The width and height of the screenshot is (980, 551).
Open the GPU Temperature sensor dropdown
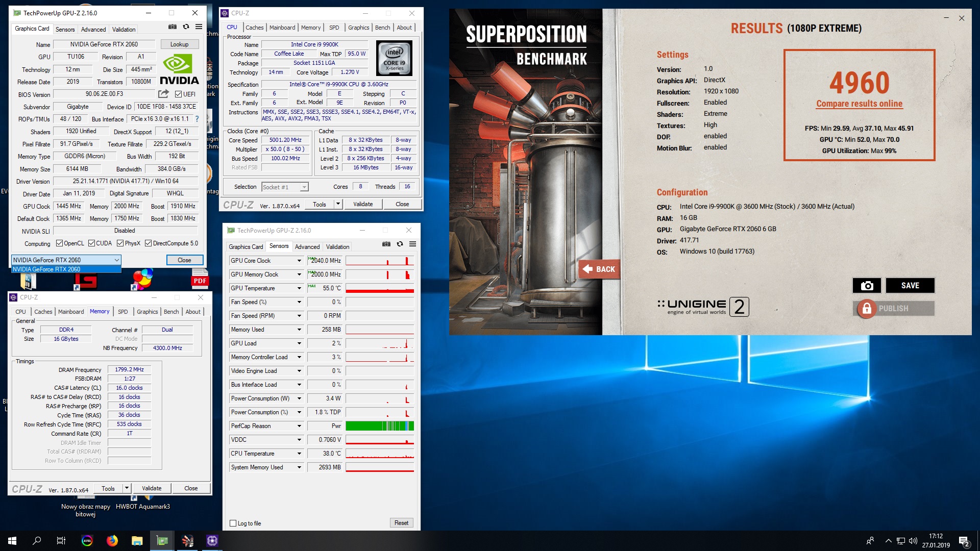tap(299, 288)
